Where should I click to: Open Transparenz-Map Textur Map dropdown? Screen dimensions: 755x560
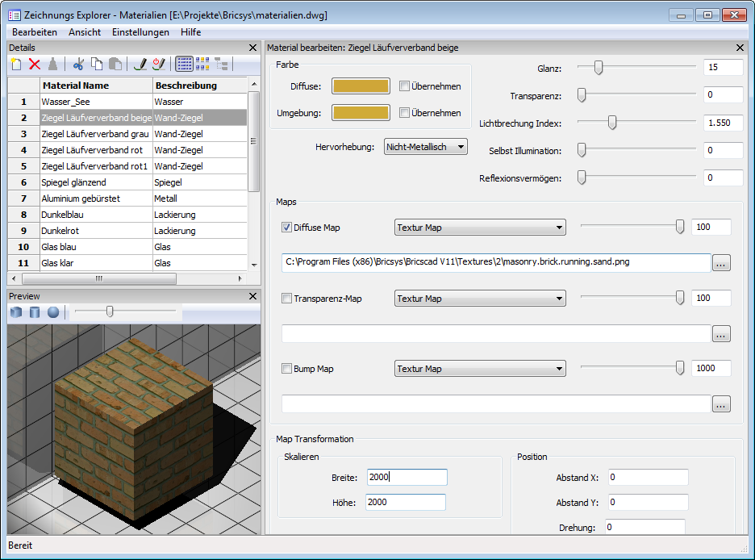coord(480,299)
